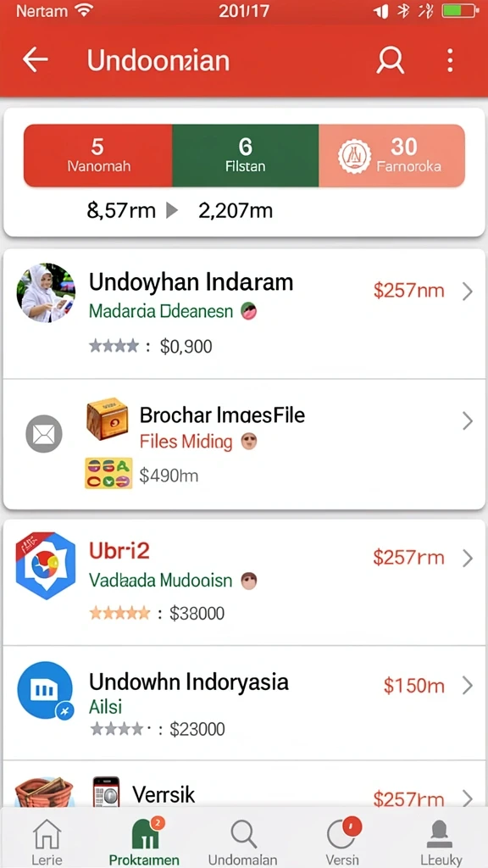Viewport: 488px width, 868px height.
Task: Tap the back arrow in header
Action: coord(36,60)
